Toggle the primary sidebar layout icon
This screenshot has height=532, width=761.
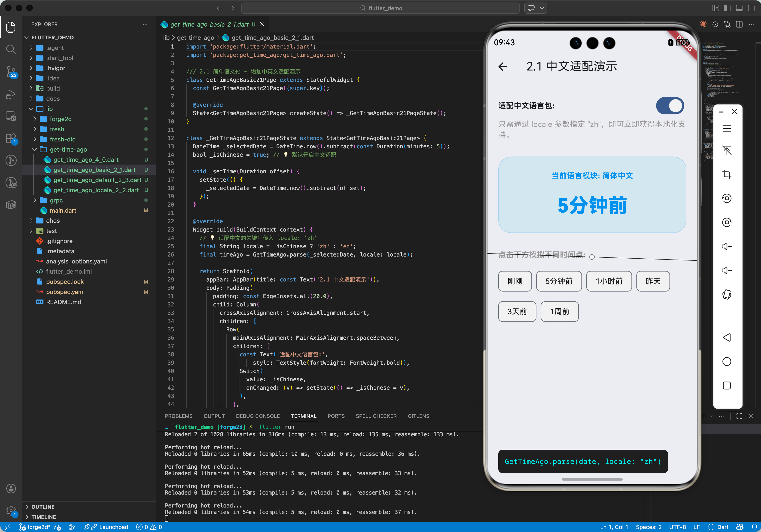[x=727, y=8]
